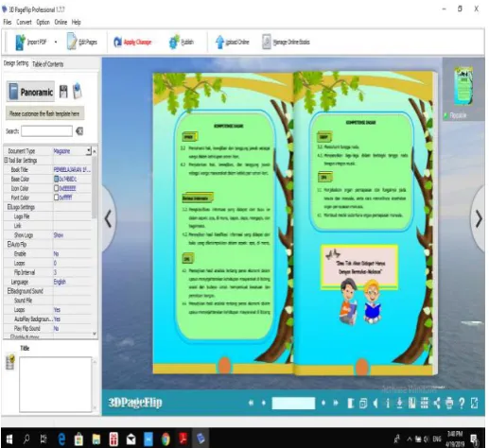Click the settings search input field
Image resolution: width=489 pixels, height=448 pixels.
tap(46, 131)
